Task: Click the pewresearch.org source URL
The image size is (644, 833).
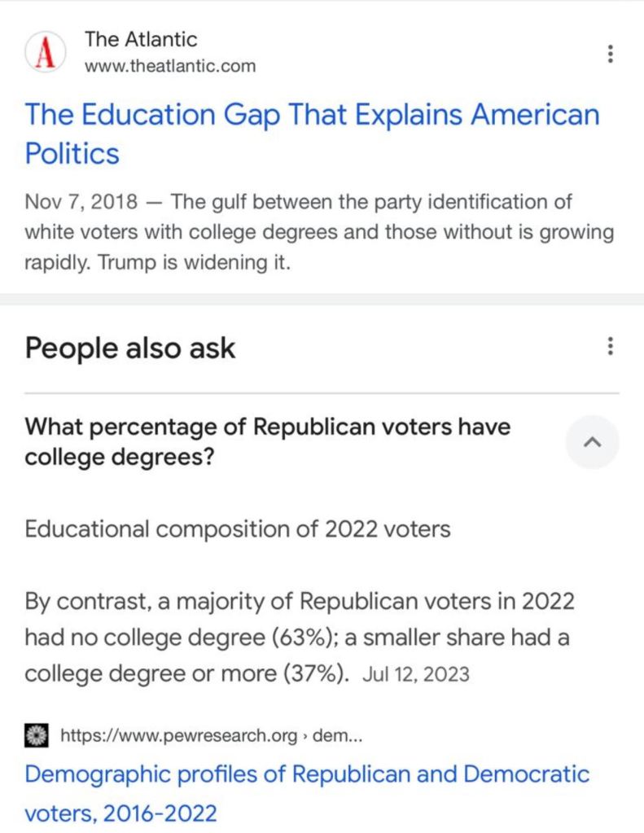Action: [179, 736]
